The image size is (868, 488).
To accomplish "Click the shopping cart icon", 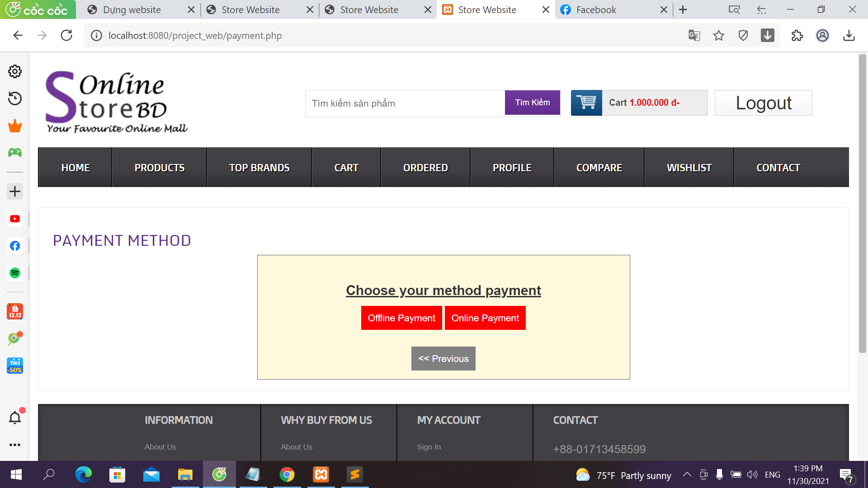I will click(586, 103).
